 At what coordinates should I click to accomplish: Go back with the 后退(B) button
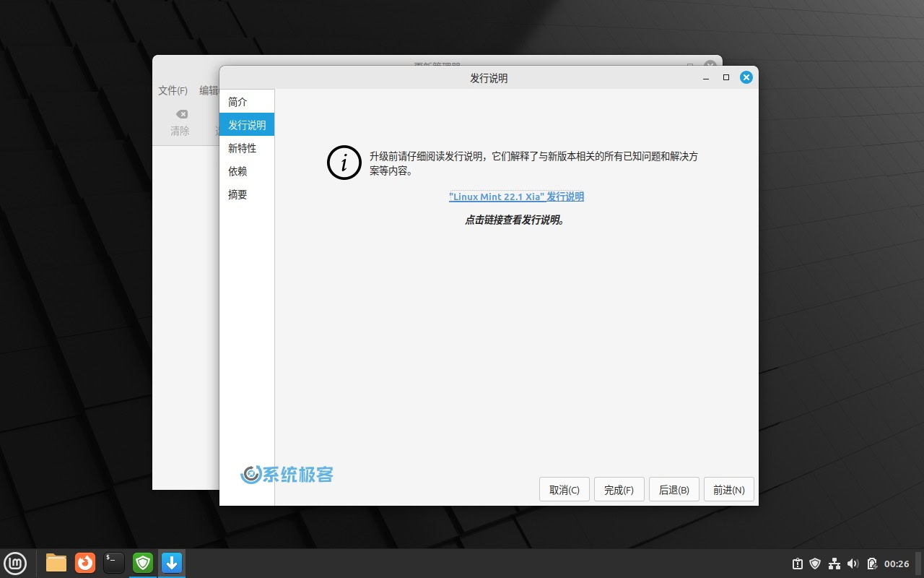[x=674, y=489]
